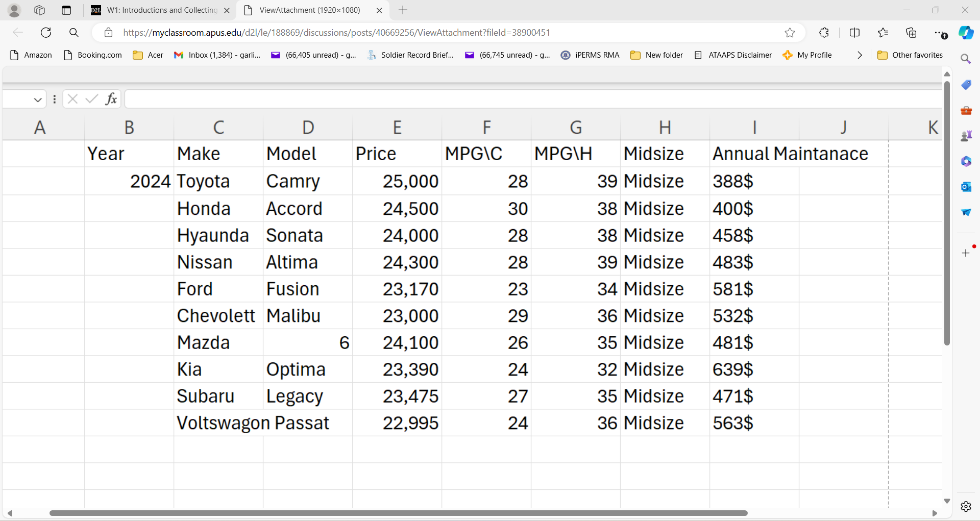
Task: Click the formula cancel X icon
Action: [x=72, y=99]
